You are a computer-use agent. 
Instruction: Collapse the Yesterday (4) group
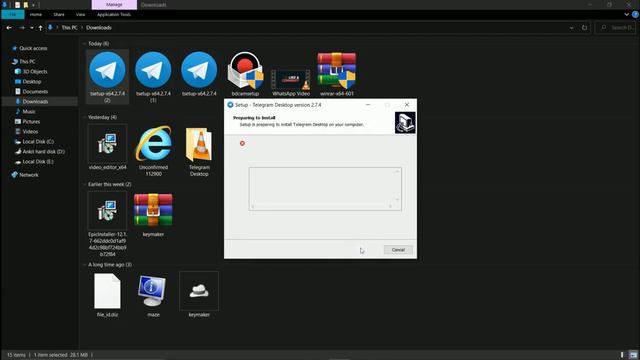click(x=84, y=118)
